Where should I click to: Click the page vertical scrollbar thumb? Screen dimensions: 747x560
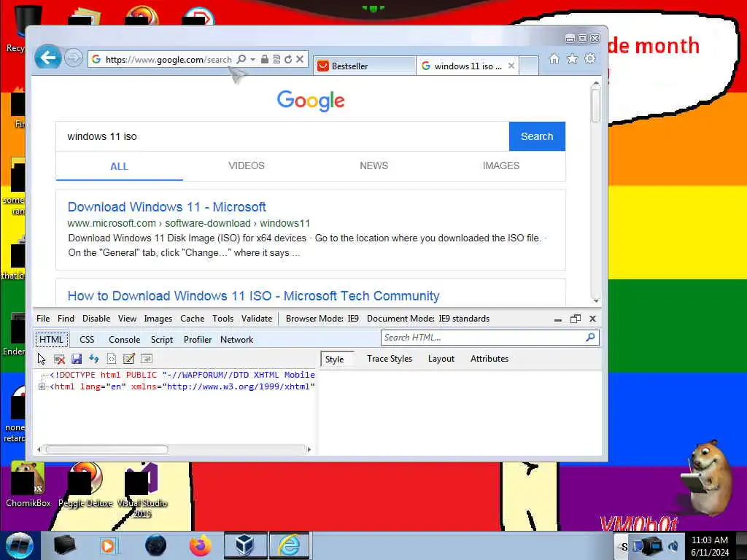[x=595, y=105]
